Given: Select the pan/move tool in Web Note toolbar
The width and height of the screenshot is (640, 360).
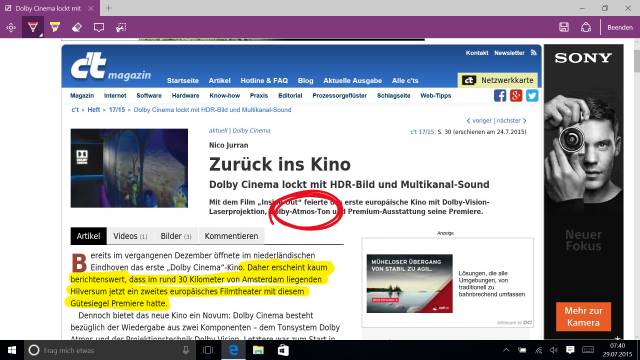Looking at the screenshot, I should coord(11,27).
